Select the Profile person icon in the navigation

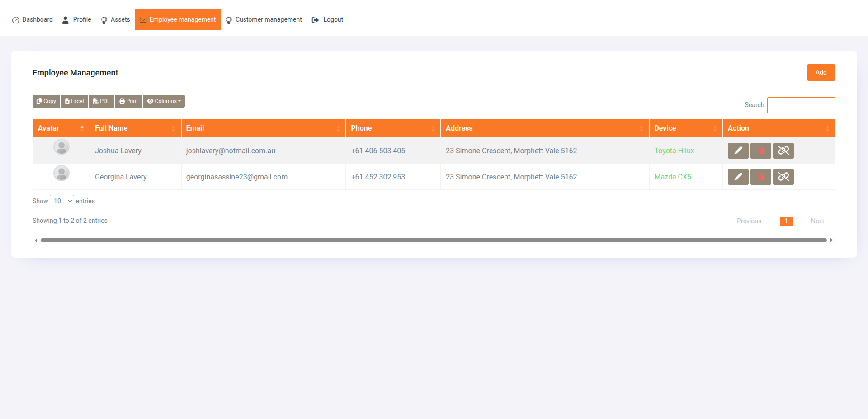65,19
